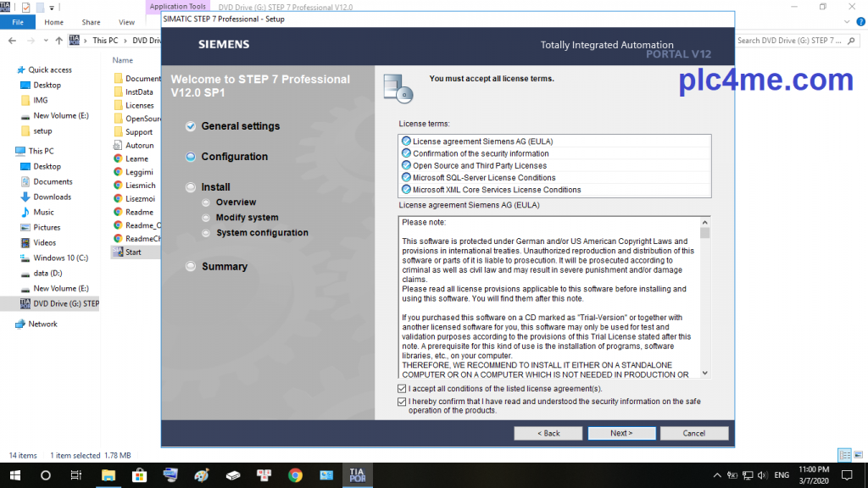Screen dimensions: 868x488
Task: Uncheck accept all license conditions checkbox
Action: (402, 389)
